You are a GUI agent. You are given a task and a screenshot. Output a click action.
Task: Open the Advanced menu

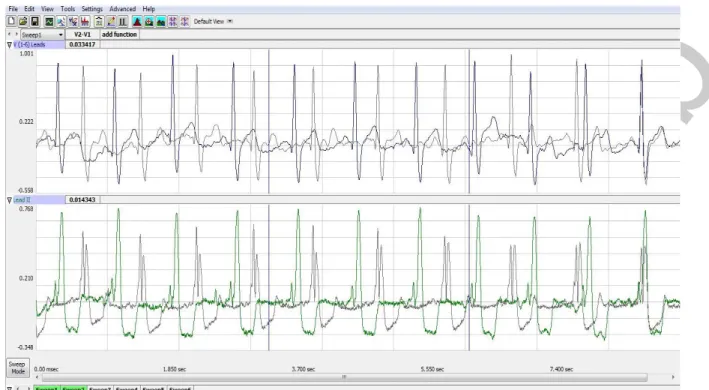[123, 9]
